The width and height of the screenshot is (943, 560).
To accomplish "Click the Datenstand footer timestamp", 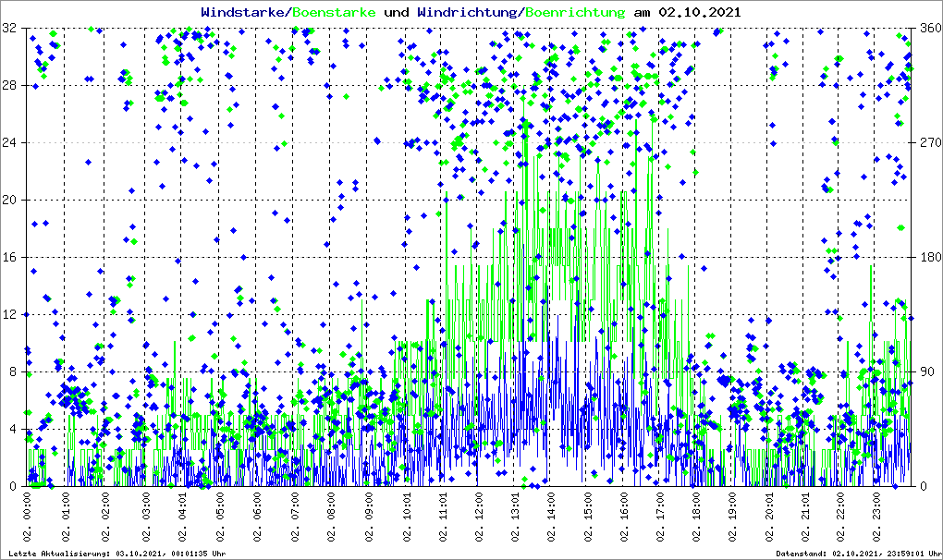I will 856,554.
